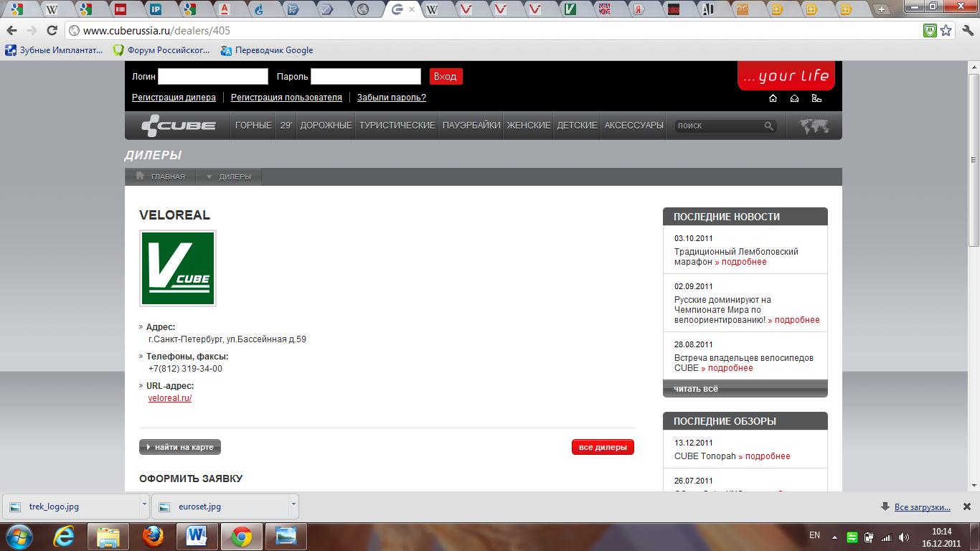980x551 pixels.
Task: Open dropdown arrow for euroset.jpg download
Action: [293, 505]
